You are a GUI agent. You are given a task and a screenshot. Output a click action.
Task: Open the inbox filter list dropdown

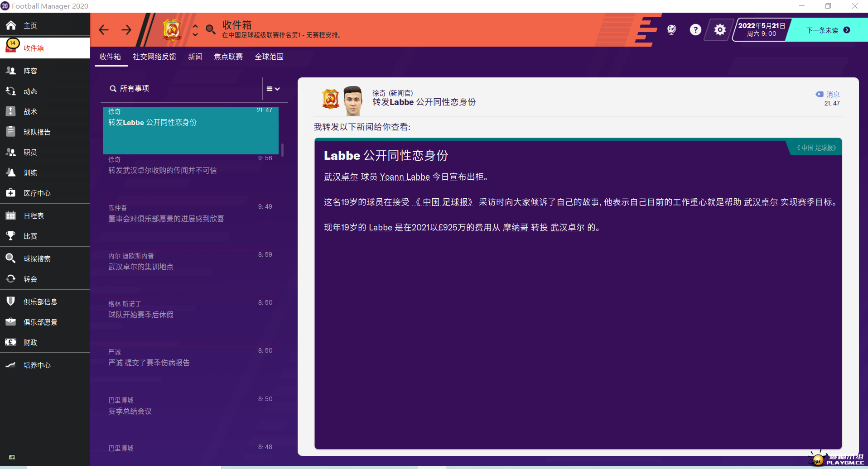pyautogui.click(x=273, y=89)
